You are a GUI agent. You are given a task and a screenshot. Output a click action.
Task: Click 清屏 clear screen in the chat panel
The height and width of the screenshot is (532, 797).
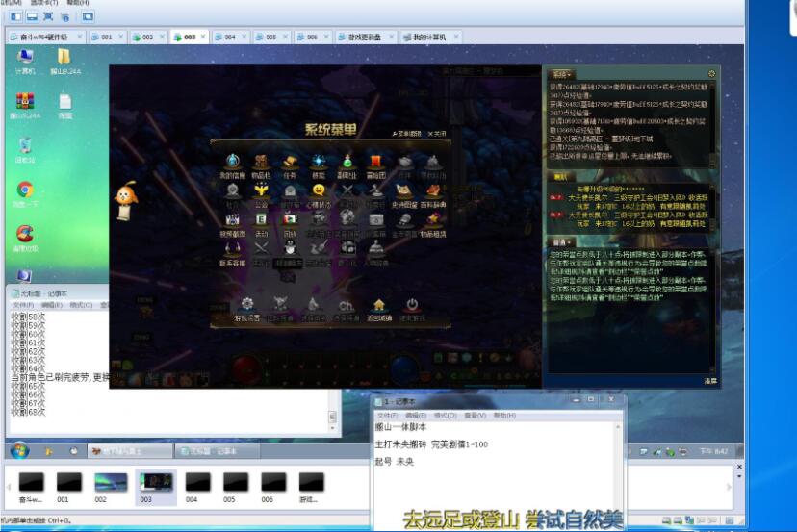tap(710, 381)
